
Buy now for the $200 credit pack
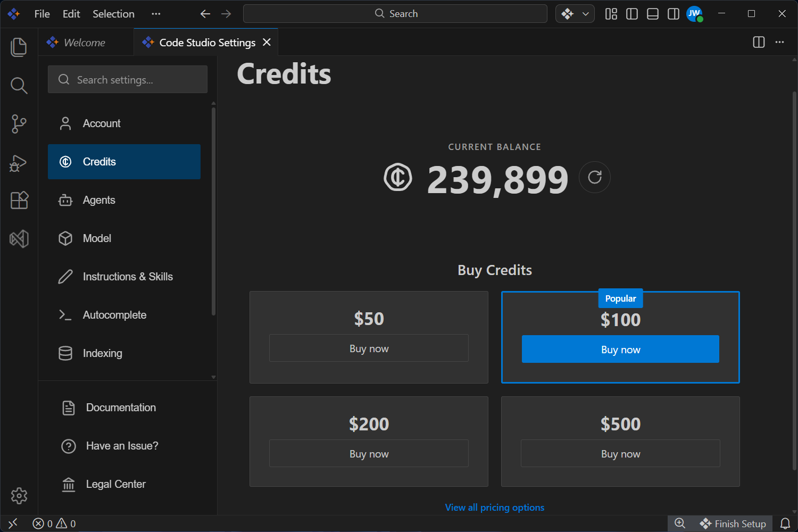369,453
